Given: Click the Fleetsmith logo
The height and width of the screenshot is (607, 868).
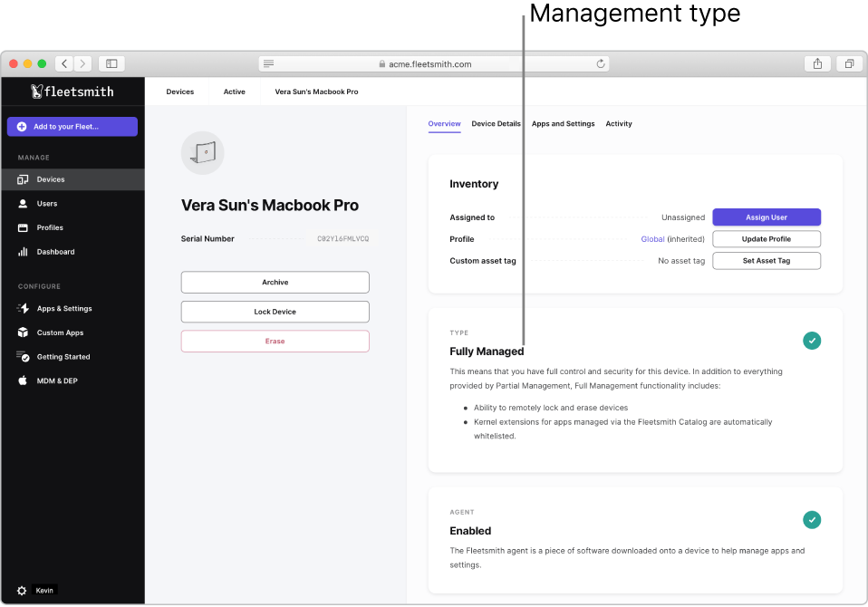Looking at the screenshot, I should tap(72, 92).
